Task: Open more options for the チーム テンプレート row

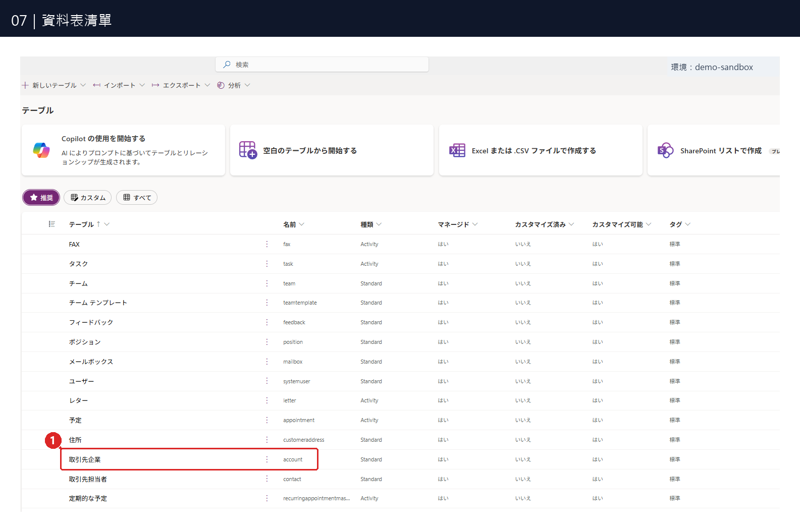Action: (267, 303)
